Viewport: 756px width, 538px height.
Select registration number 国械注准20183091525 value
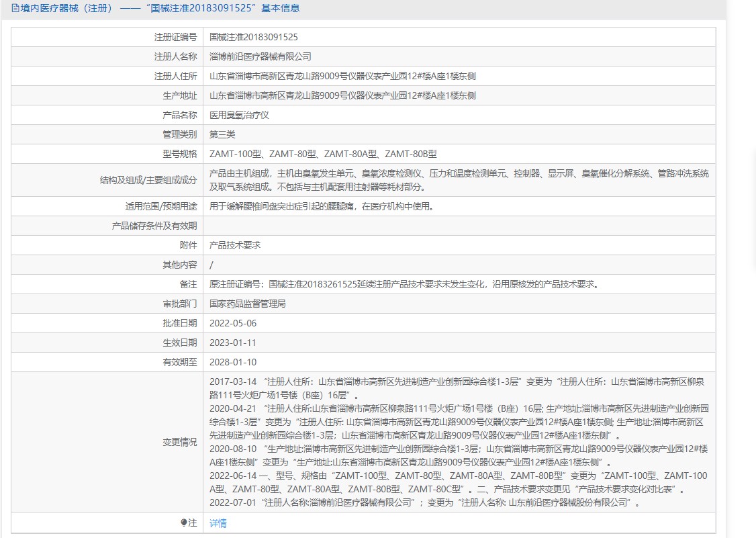pos(254,37)
